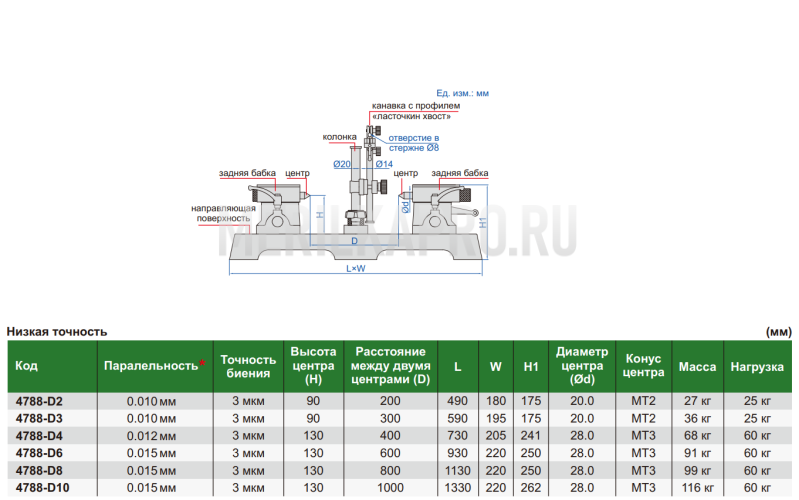Viewport: 799px width, 500px height.
Task: Click the mass value 99 кг
Action: tap(698, 470)
